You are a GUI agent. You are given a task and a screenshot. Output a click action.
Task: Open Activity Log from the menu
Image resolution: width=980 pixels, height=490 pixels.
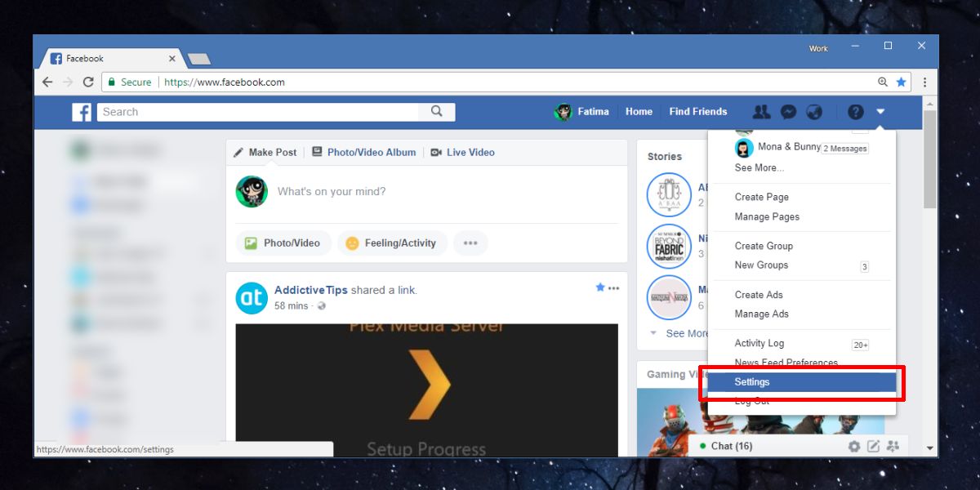click(759, 343)
